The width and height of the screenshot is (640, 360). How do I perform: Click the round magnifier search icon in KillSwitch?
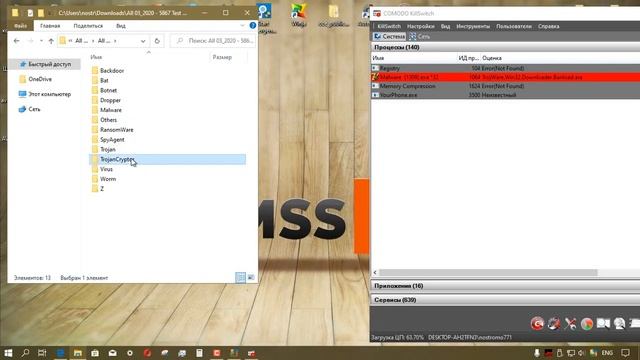(x=619, y=324)
